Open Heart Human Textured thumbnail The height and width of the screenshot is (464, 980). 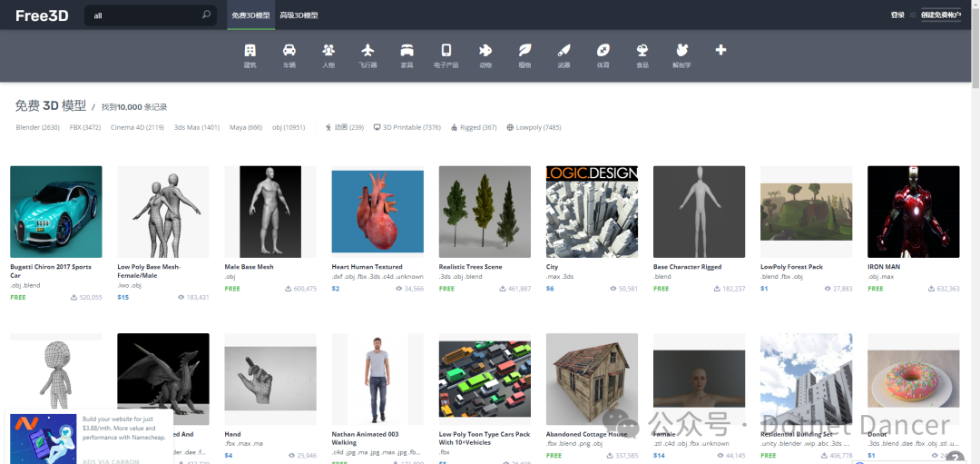[377, 212]
